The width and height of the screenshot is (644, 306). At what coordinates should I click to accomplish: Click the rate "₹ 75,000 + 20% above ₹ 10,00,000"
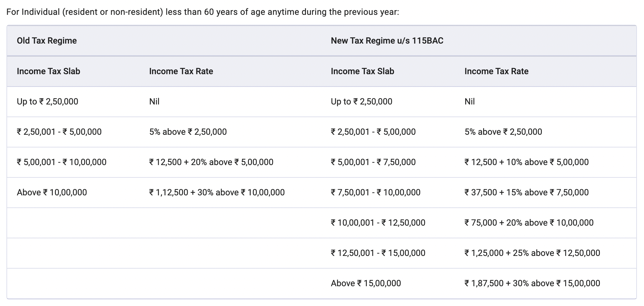[x=529, y=223]
